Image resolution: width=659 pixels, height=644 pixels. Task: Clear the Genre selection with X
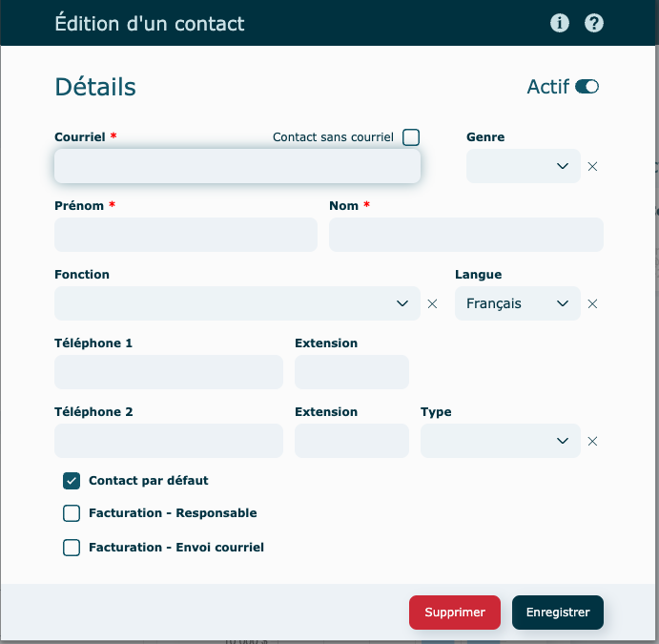[592, 166]
